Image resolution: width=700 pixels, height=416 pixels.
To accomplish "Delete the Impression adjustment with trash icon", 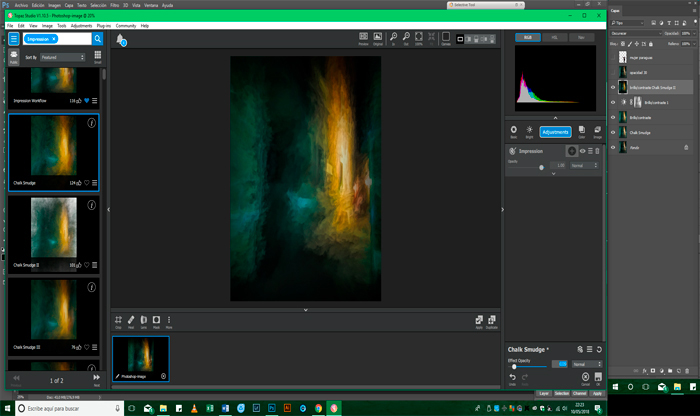I will 599,151.
